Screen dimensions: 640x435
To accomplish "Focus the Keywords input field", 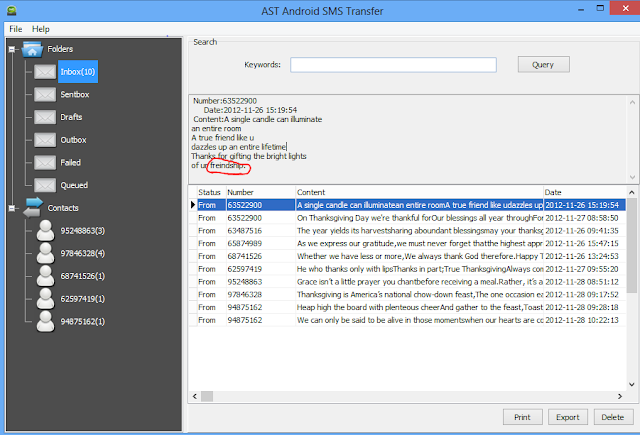I will pos(393,65).
